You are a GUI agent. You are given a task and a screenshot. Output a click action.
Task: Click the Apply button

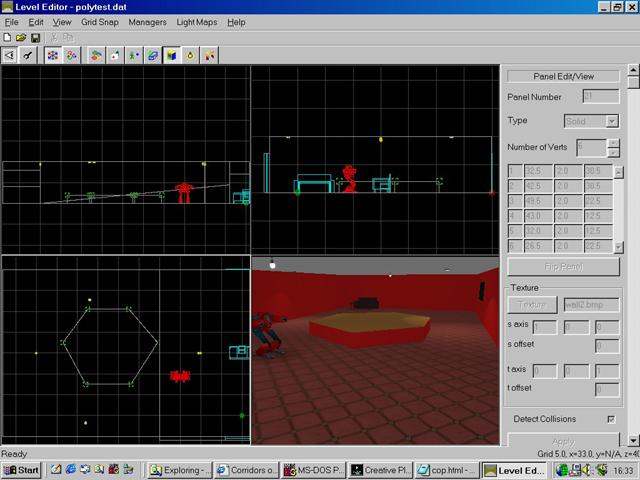pyautogui.click(x=563, y=441)
